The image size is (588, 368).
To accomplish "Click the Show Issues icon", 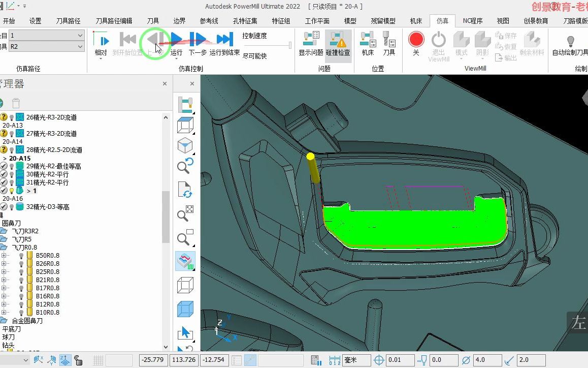I will (311, 39).
